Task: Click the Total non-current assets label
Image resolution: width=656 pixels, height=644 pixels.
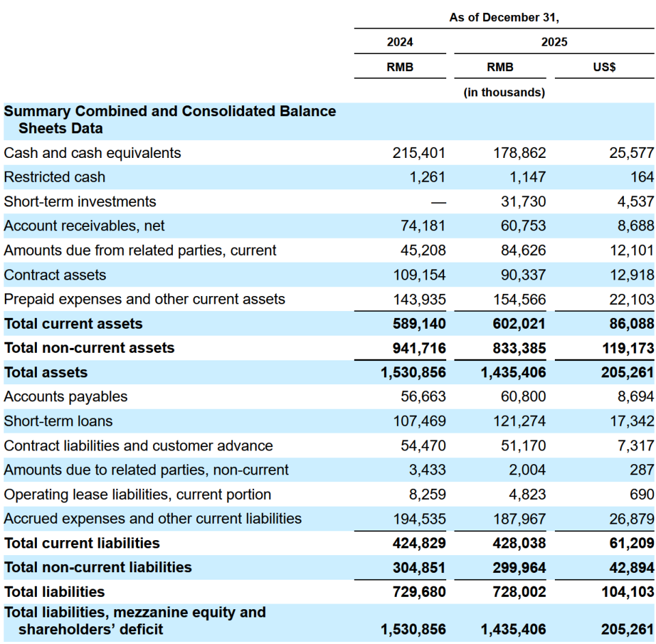Action: pyautogui.click(x=89, y=348)
